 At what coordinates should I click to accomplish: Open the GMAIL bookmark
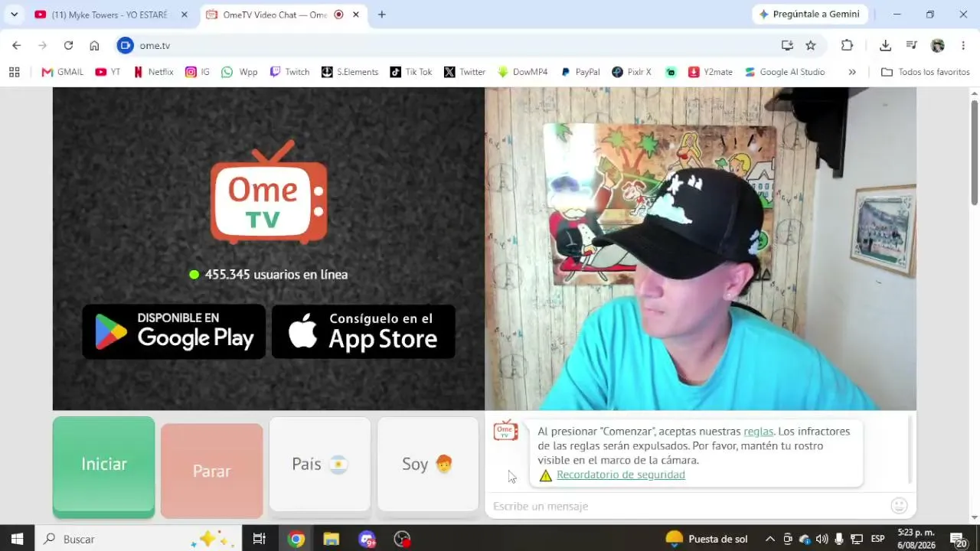(62, 72)
